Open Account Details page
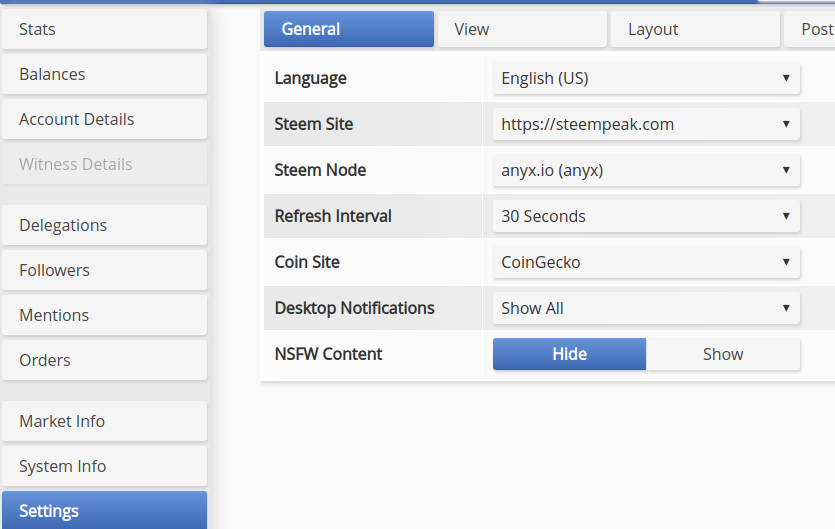The width and height of the screenshot is (835, 529). [104, 119]
